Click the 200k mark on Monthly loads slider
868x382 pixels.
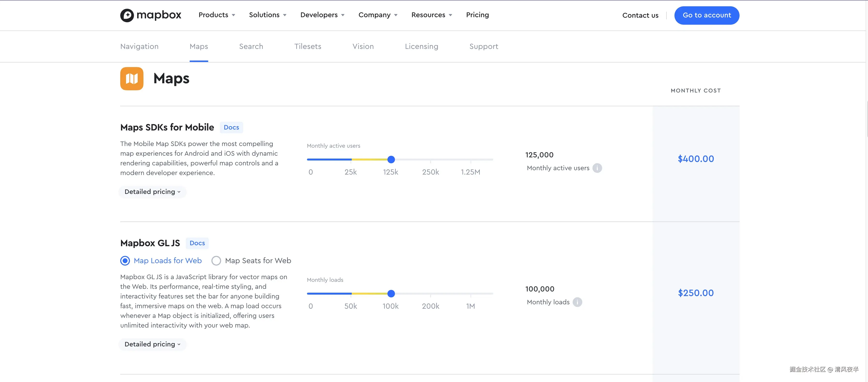tap(430, 294)
